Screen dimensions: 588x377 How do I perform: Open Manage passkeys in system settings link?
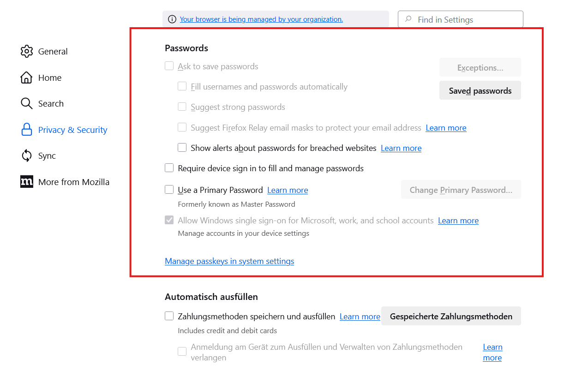pyautogui.click(x=229, y=261)
